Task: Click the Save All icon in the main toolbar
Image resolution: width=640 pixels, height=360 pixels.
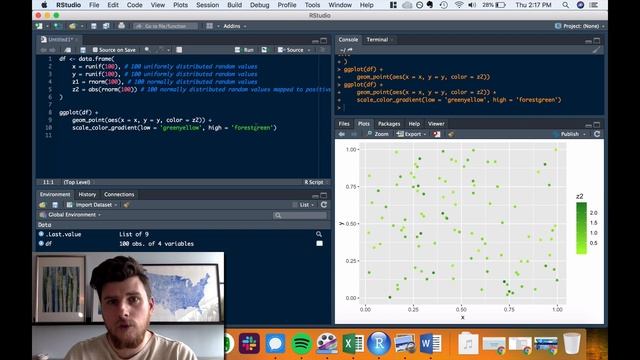Action: tap(106, 26)
